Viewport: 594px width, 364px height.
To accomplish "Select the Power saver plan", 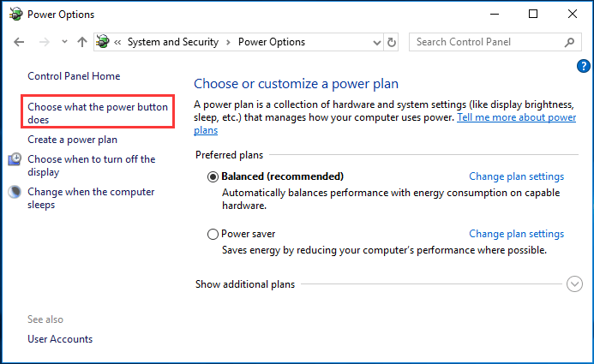I will coord(213,234).
